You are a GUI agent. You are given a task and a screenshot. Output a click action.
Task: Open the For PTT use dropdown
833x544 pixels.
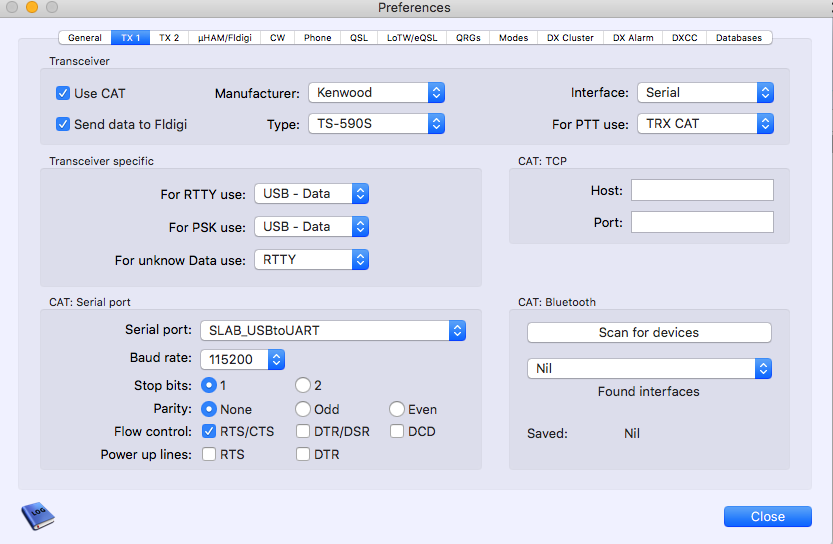tap(706, 124)
